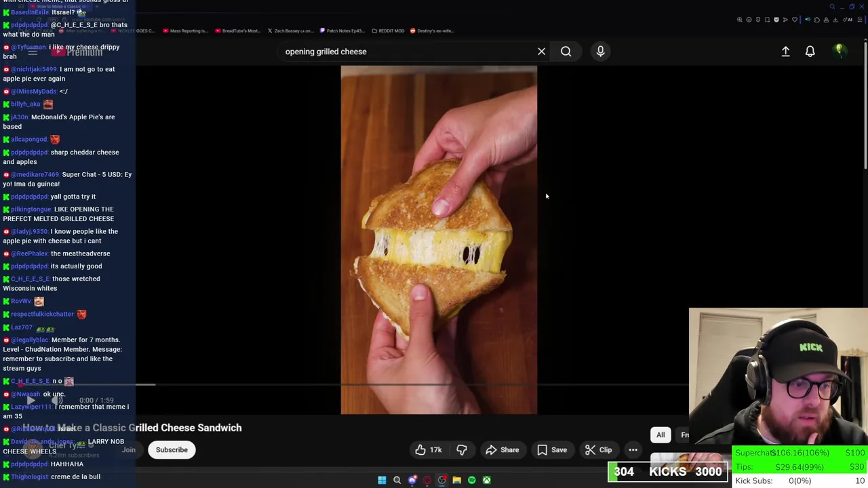Save the video to a playlist
The height and width of the screenshot is (488, 868).
(x=552, y=450)
